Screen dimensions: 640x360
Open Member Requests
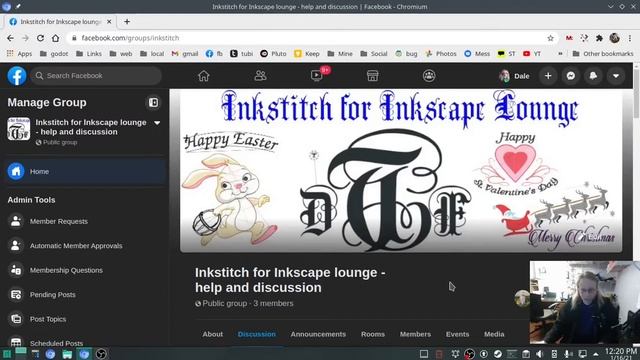[x=59, y=221]
